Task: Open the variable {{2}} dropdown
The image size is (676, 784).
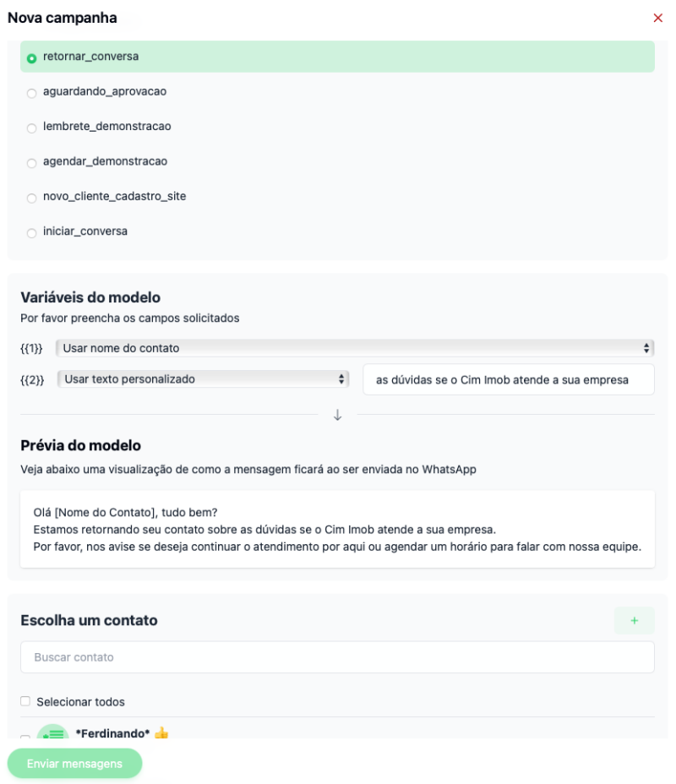Action: 203,379
